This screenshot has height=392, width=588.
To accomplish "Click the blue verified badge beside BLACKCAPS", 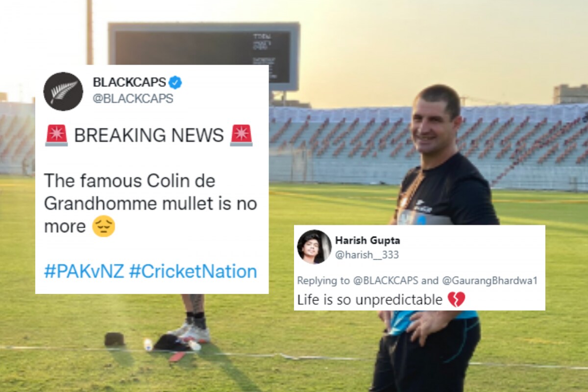I will point(175,82).
